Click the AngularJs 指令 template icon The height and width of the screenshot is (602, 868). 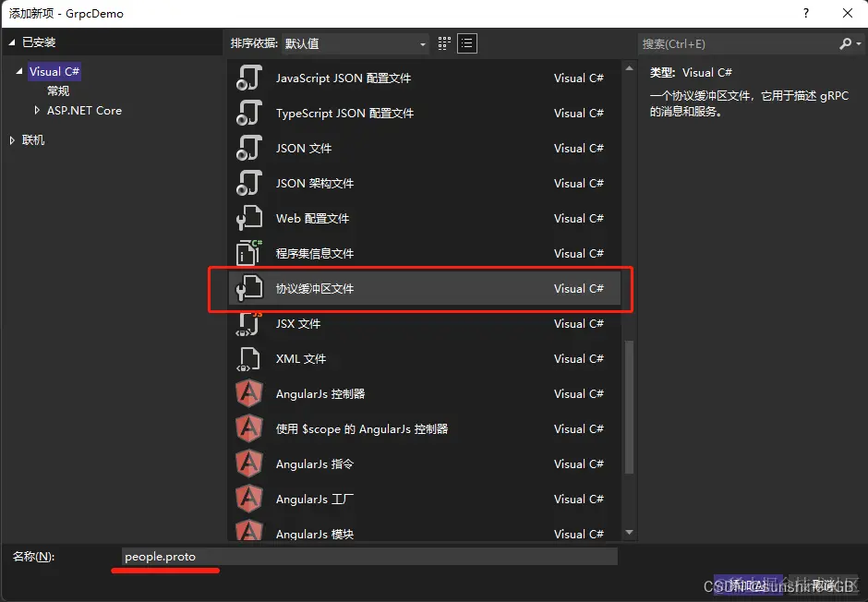pos(248,464)
